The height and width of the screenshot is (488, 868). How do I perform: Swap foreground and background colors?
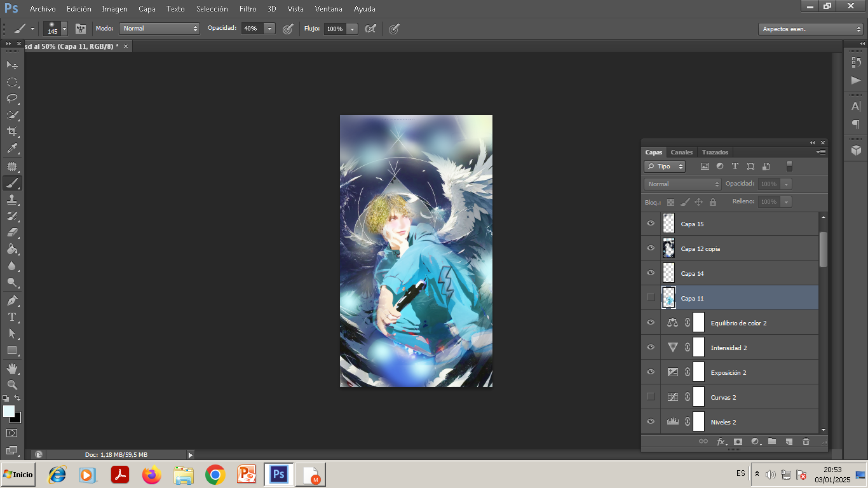click(18, 398)
